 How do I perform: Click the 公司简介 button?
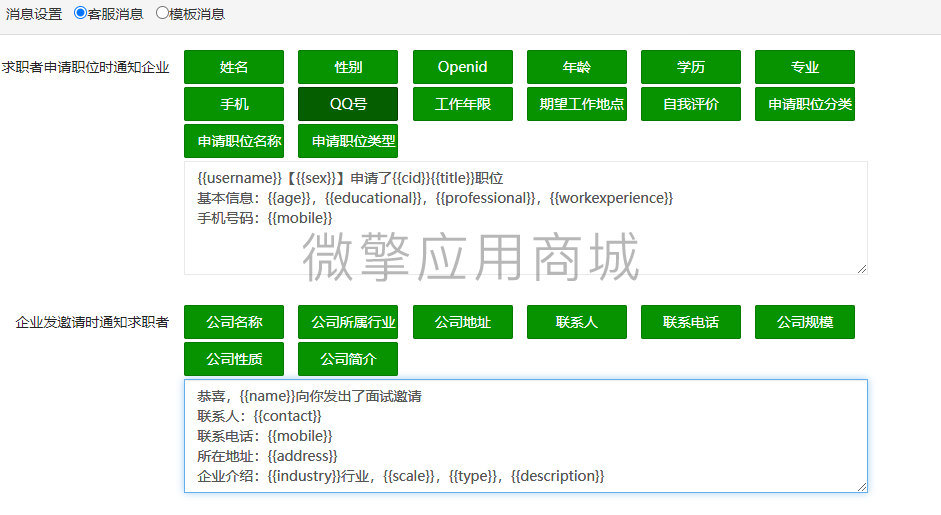tap(347, 359)
